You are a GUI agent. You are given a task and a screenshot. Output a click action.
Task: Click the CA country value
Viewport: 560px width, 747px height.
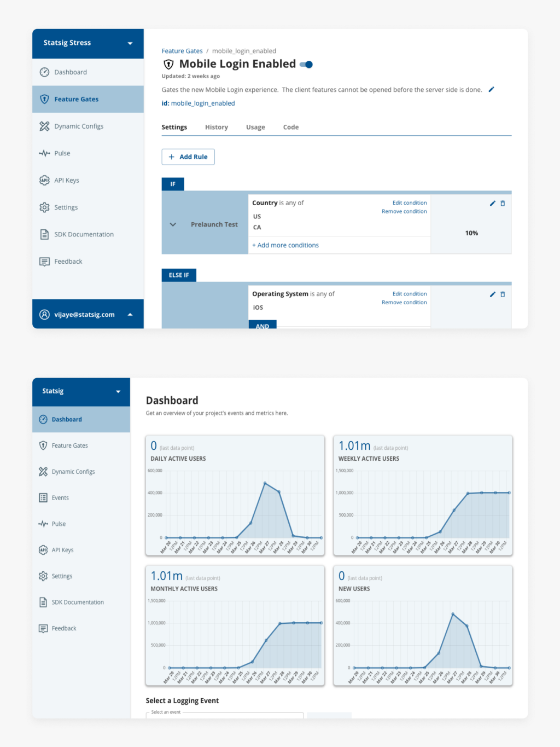coord(257,228)
